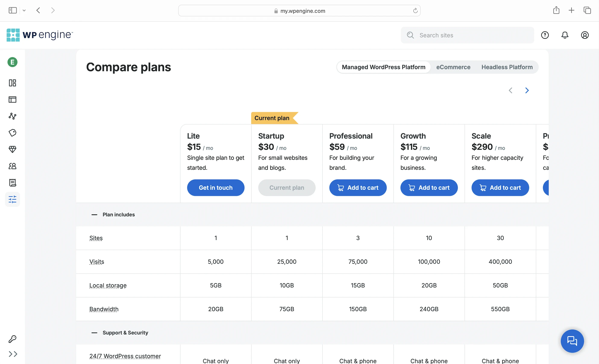The height and width of the screenshot is (364, 599).
Task: Click the Local storage feature link
Action: click(x=108, y=285)
